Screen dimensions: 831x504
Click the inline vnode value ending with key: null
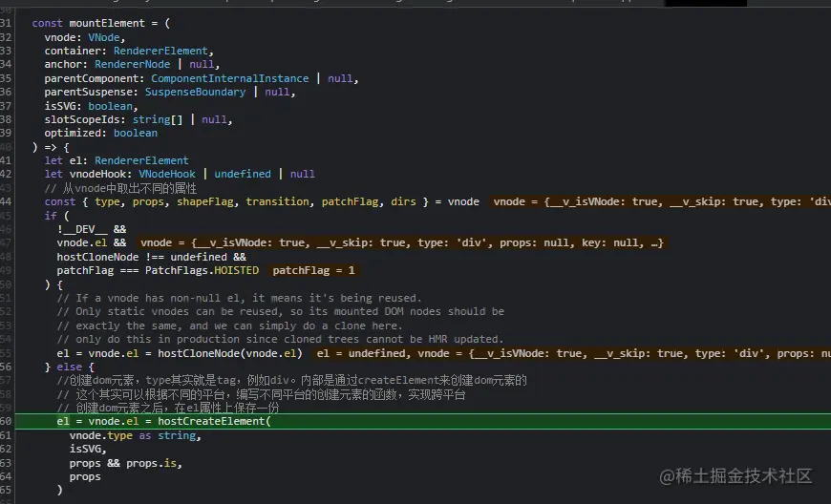pos(402,243)
